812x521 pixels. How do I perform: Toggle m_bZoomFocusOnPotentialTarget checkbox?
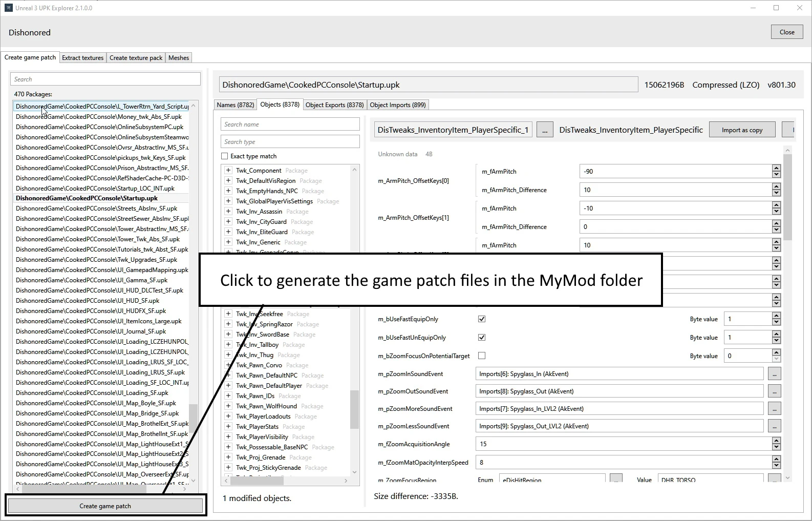click(x=482, y=356)
